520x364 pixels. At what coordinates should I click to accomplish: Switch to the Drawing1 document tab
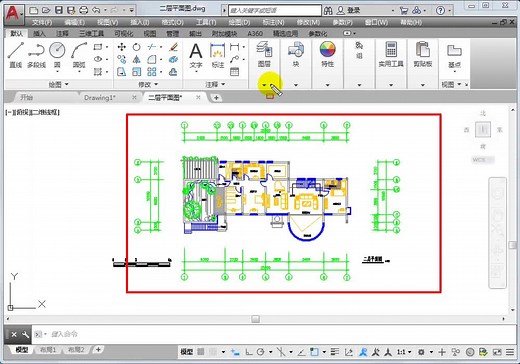click(x=100, y=98)
